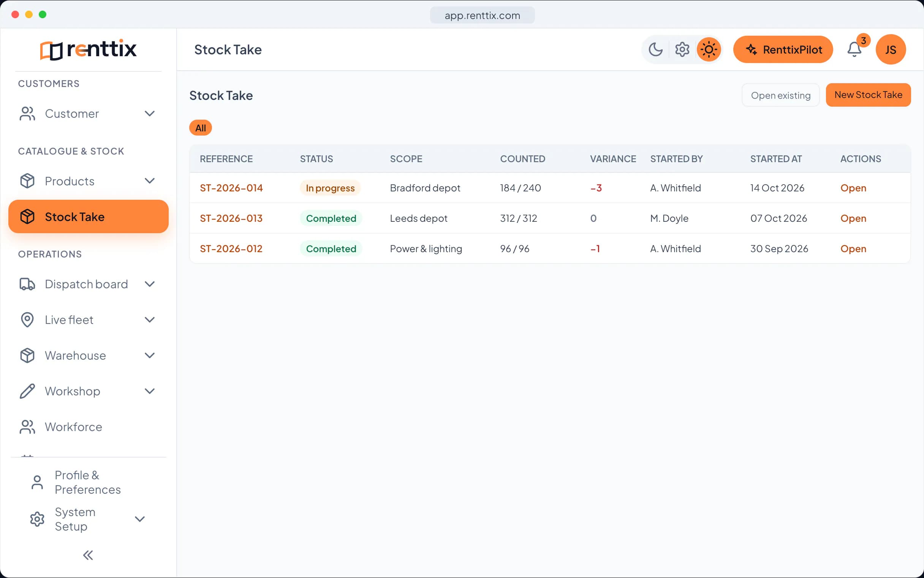Image resolution: width=924 pixels, height=578 pixels.
Task: Click the Workforce people icon
Action: (x=27, y=427)
